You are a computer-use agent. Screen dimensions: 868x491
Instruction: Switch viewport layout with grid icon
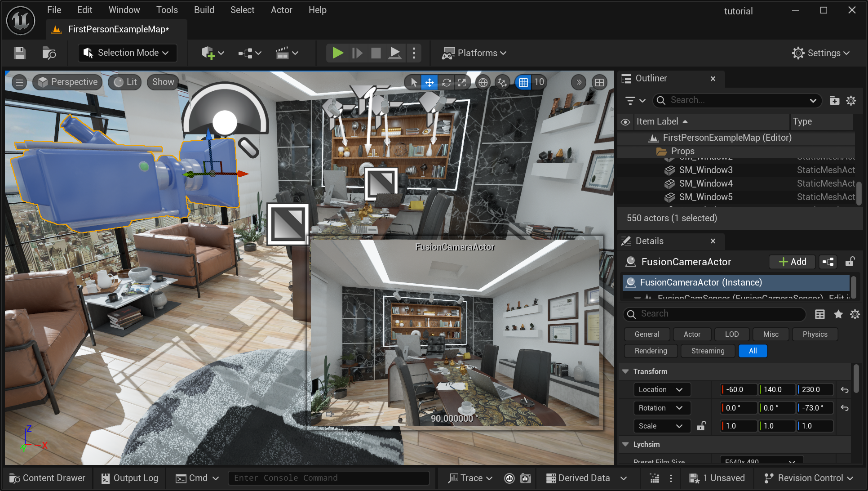click(599, 82)
